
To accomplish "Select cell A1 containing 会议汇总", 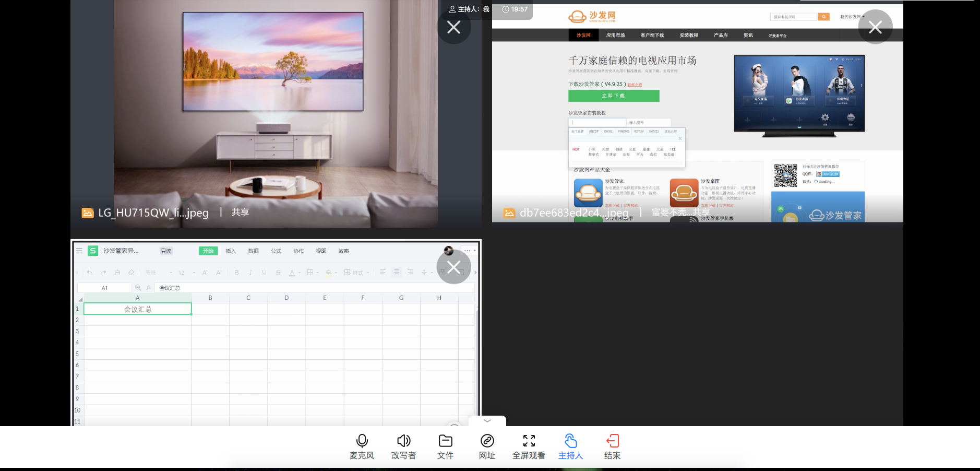I will tap(138, 309).
